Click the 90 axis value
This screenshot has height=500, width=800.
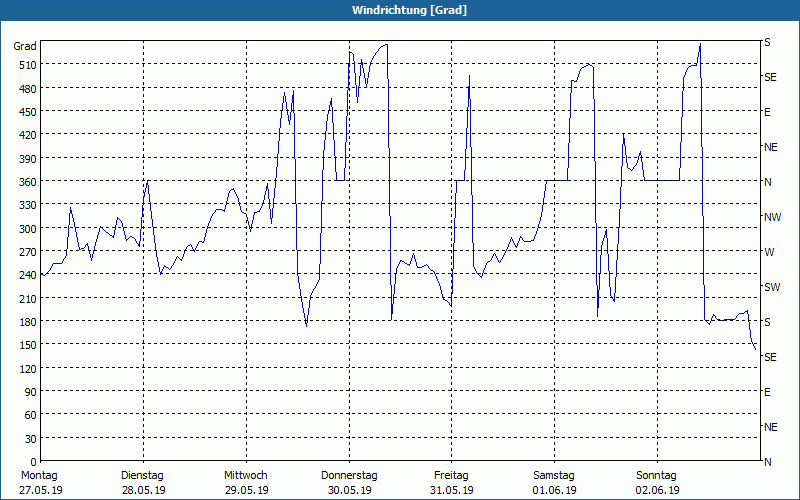[31, 392]
